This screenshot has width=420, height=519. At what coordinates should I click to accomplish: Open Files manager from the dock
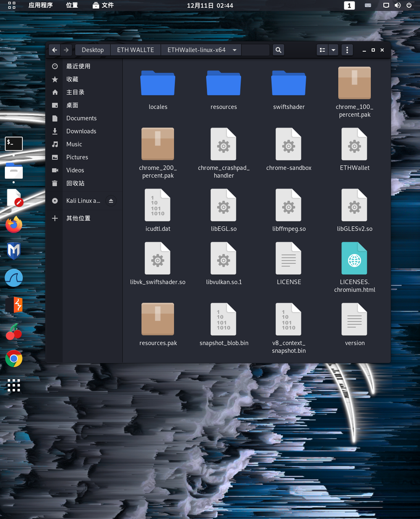(14, 171)
